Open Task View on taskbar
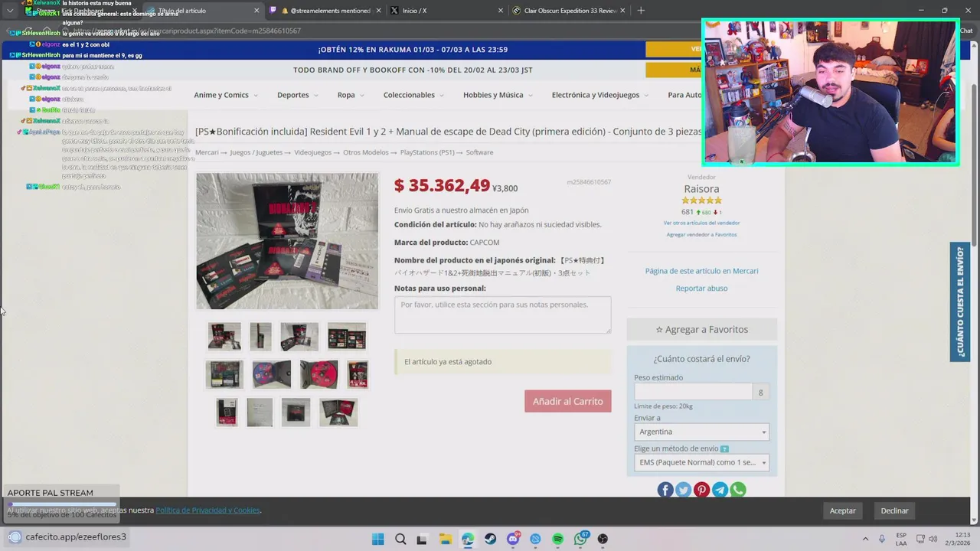Image resolution: width=980 pixels, height=551 pixels. 422,539
